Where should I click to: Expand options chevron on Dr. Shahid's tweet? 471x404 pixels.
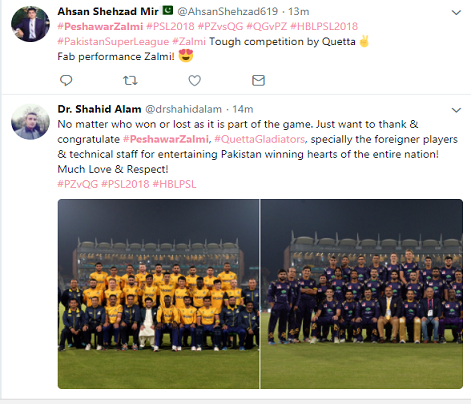(x=456, y=110)
